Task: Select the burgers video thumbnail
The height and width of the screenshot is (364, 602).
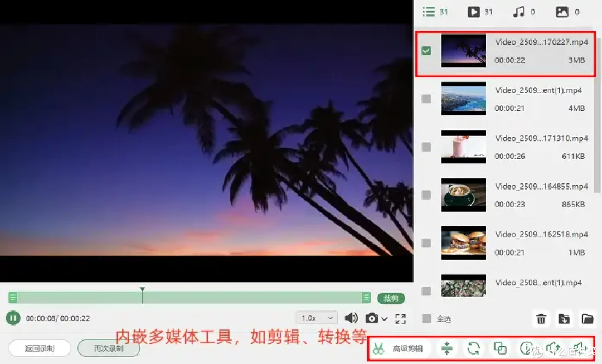Action: coord(463,242)
